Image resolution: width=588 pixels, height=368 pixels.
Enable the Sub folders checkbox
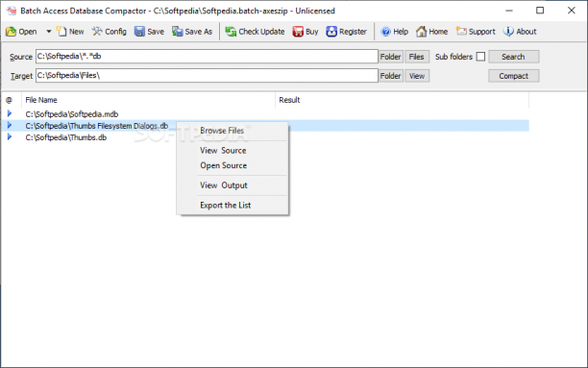pyautogui.click(x=480, y=57)
